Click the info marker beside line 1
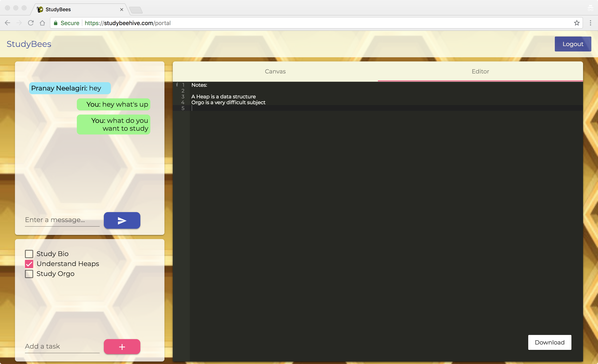This screenshot has height=364, width=598. [x=177, y=85]
